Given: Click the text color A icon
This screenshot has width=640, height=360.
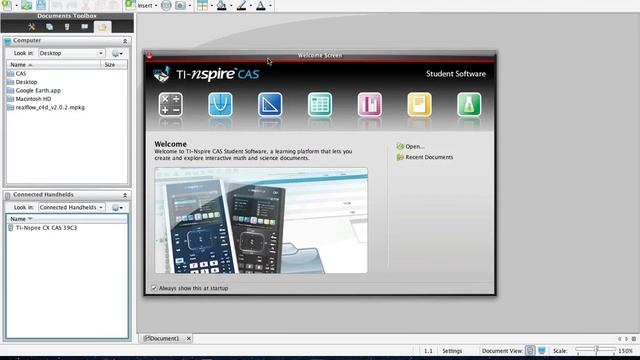Looking at the screenshot, I should tap(261, 5).
